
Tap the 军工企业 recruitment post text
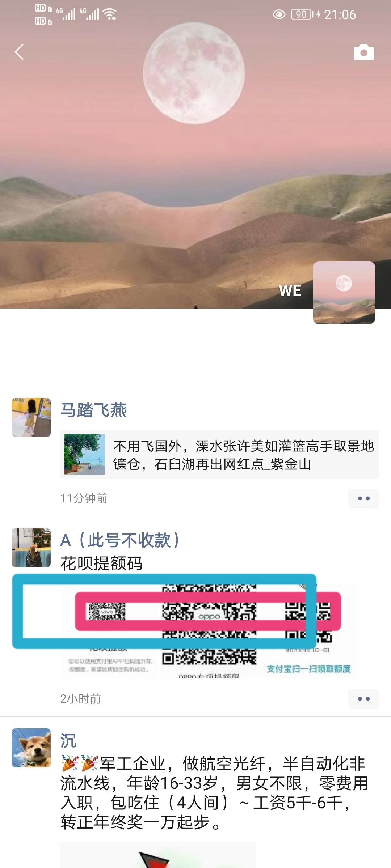pyautogui.click(x=214, y=793)
